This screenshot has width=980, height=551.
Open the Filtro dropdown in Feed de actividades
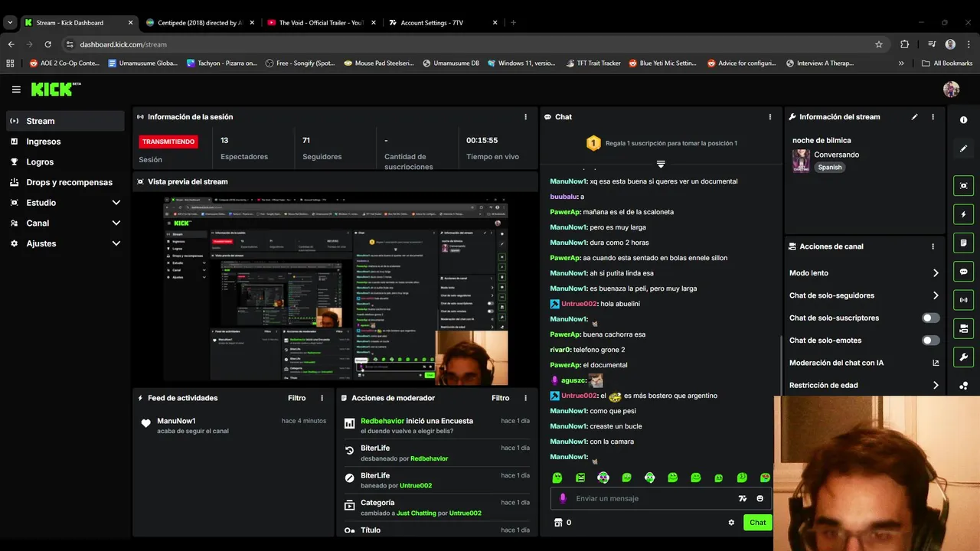pyautogui.click(x=296, y=398)
